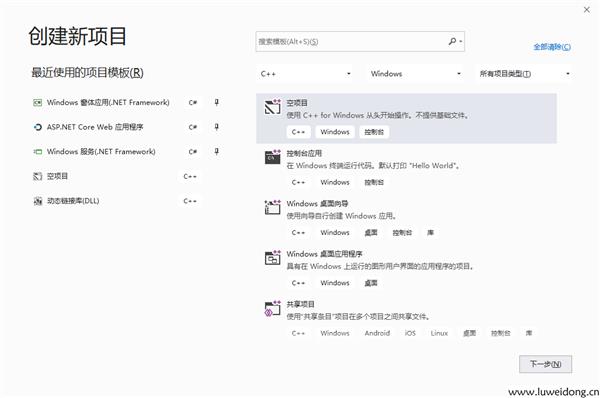Click the Hello World description text
Screen dimensions: 600x398
point(374,166)
